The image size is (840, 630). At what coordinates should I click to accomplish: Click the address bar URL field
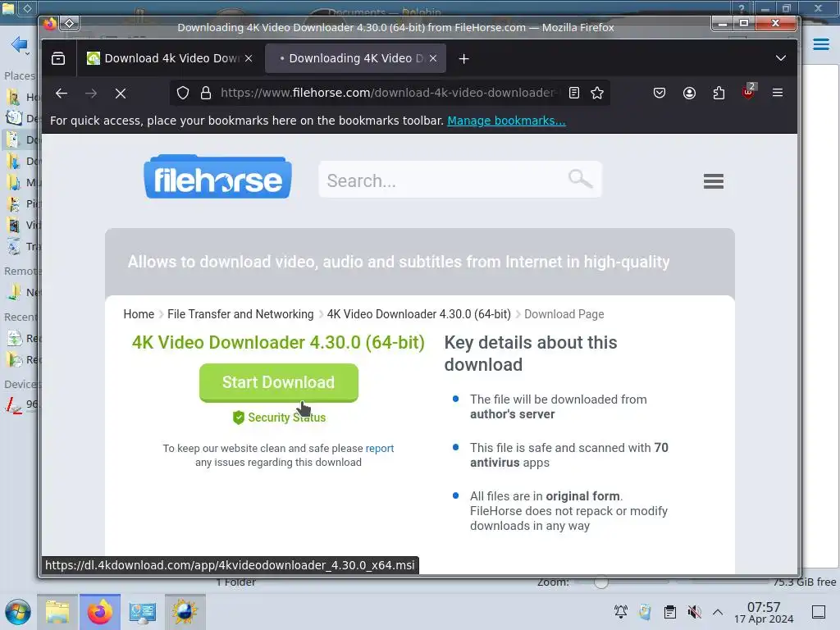pyautogui.click(x=388, y=94)
